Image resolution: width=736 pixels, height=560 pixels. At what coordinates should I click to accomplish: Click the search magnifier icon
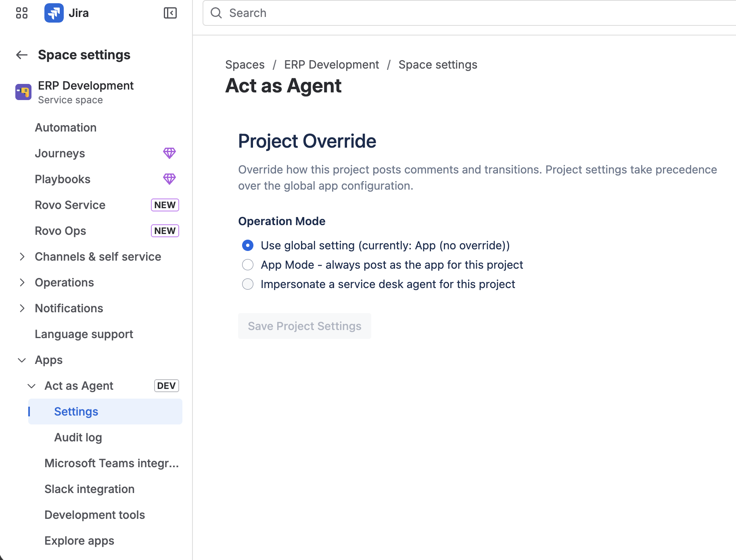tap(216, 13)
